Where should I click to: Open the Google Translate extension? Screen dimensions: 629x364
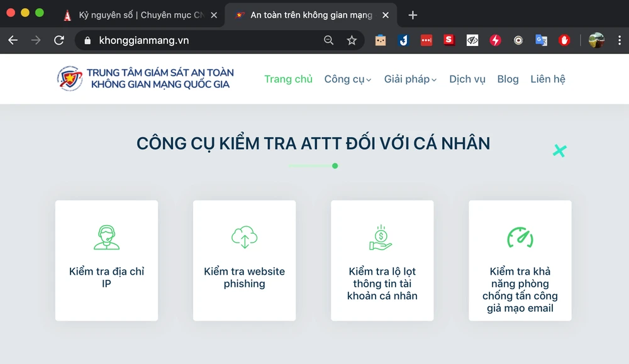tap(541, 40)
